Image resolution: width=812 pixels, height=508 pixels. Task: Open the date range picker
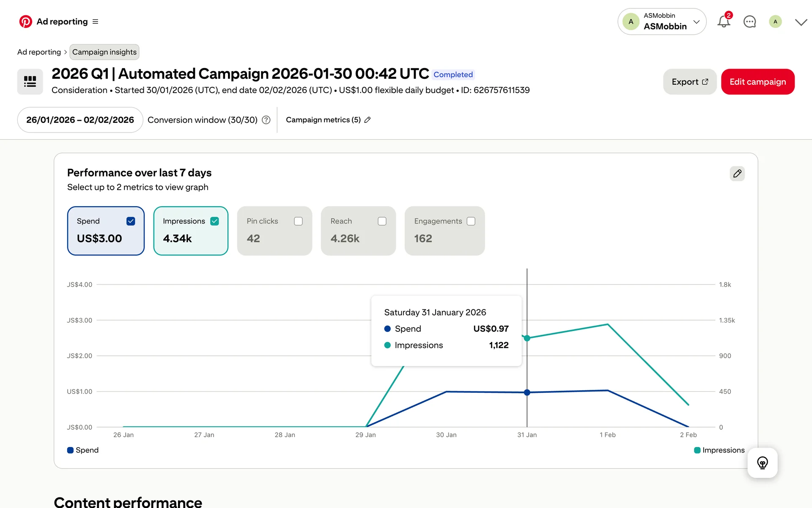80,120
